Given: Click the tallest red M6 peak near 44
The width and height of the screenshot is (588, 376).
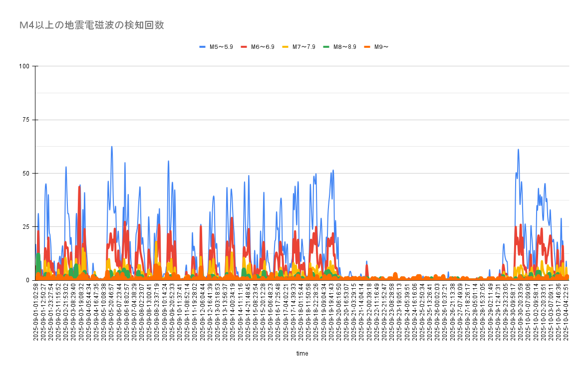Looking at the screenshot, I should point(79,187).
